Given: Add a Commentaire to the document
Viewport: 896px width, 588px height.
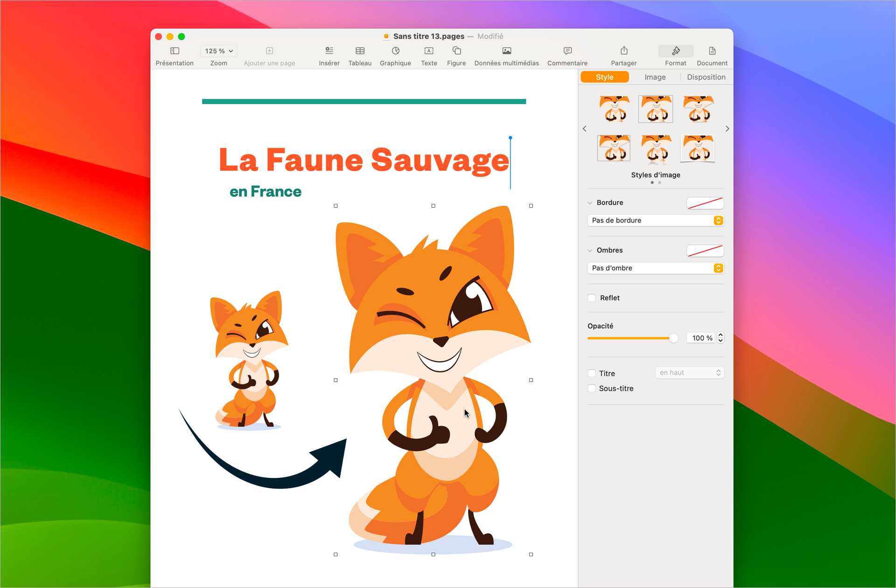Looking at the screenshot, I should pyautogui.click(x=567, y=55).
